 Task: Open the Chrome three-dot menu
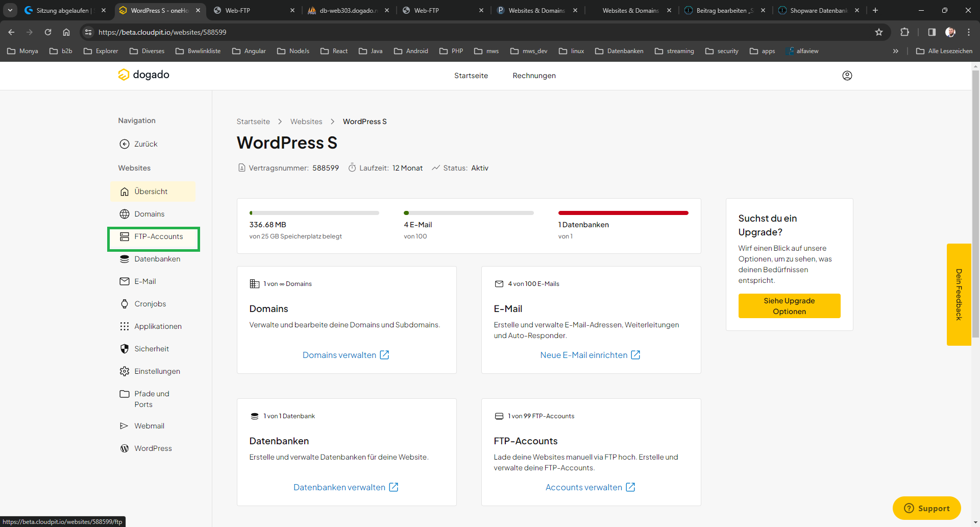[969, 32]
